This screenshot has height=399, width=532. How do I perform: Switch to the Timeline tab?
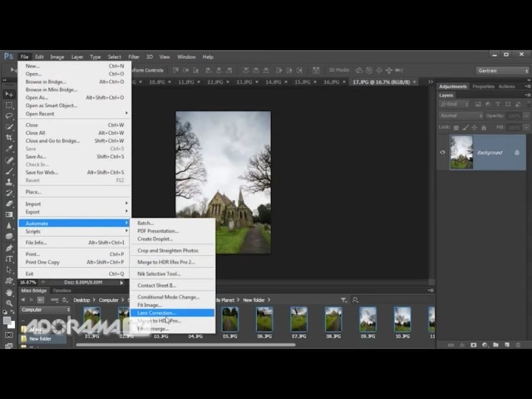point(62,291)
